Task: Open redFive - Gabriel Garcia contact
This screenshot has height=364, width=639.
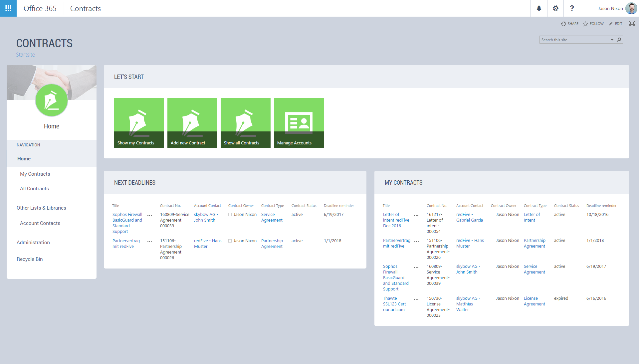Action: pyautogui.click(x=470, y=217)
